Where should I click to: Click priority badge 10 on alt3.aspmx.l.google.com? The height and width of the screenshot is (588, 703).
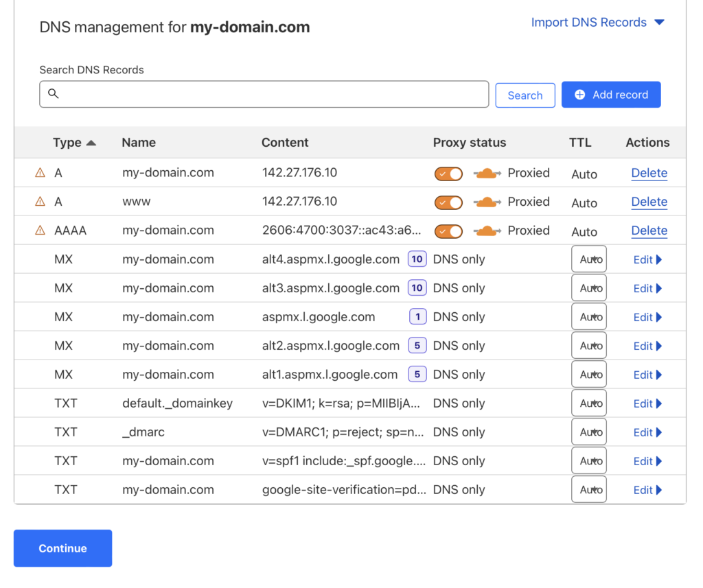[x=417, y=287]
